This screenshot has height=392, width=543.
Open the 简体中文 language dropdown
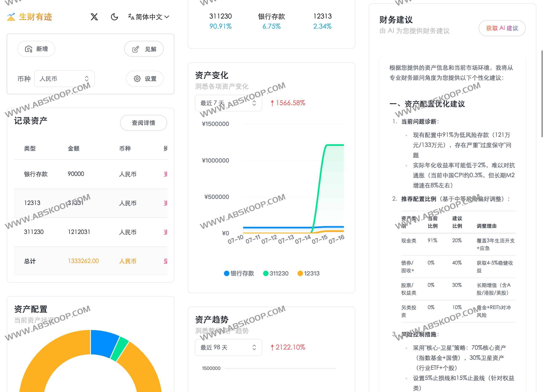point(149,17)
